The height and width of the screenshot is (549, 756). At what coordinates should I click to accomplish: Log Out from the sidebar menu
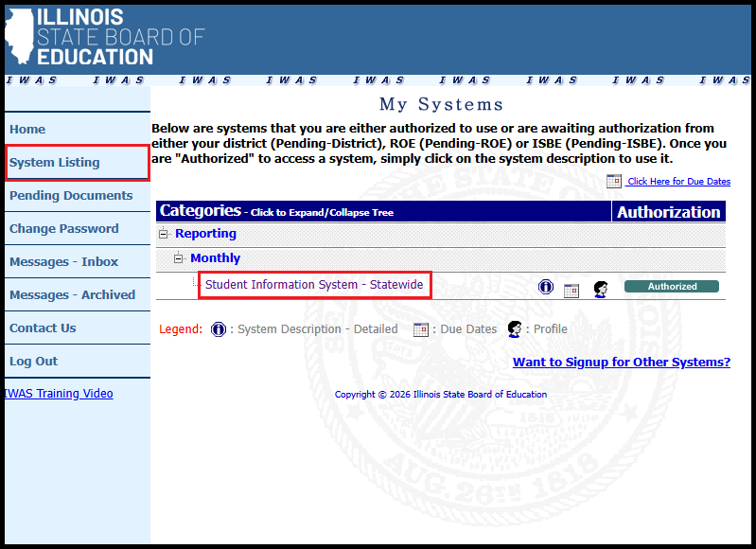[33, 362]
